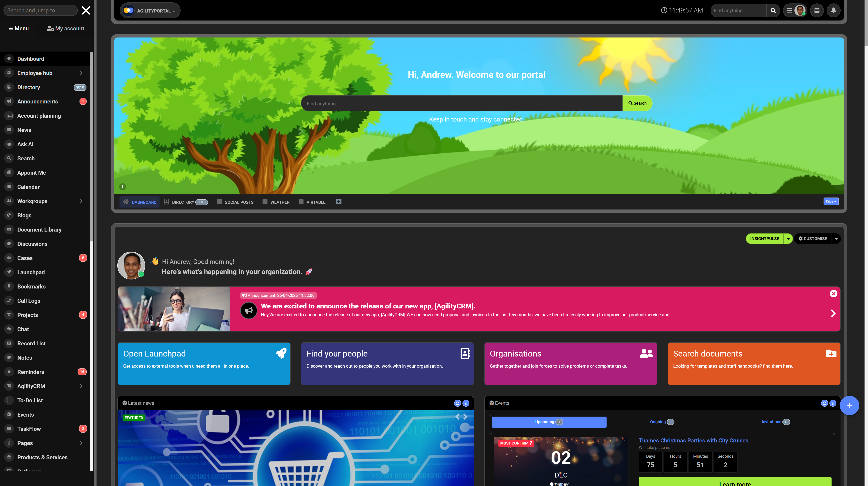Viewport: 868px width, 486px height.
Task: Click the notification bell icon
Action: click(833, 10)
